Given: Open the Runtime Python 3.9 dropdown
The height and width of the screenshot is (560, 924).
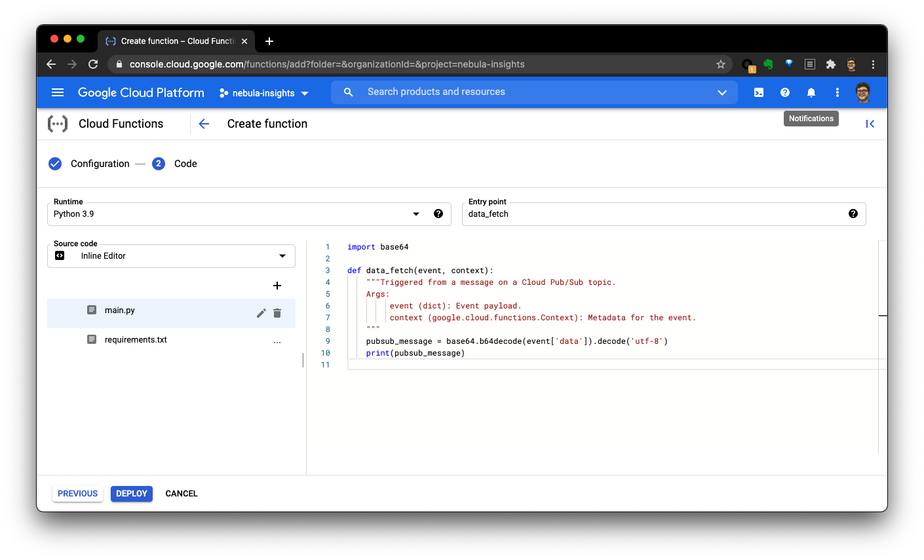Looking at the screenshot, I should tap(249, 214).
